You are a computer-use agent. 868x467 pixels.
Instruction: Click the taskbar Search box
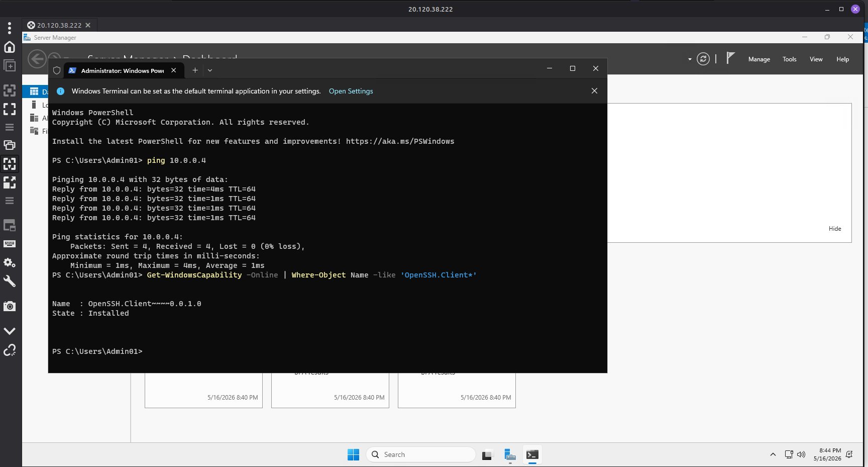click(x=421, y=455)
